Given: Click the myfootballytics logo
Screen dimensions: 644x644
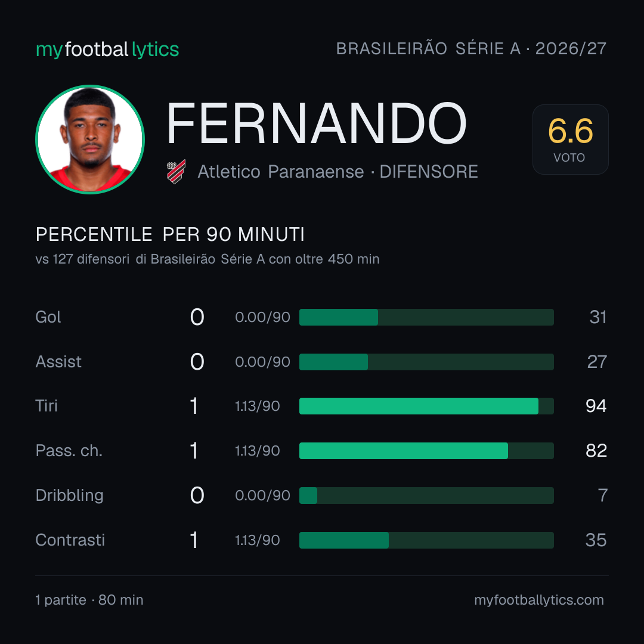Looking at the screenshot, I should click(107, 49).
